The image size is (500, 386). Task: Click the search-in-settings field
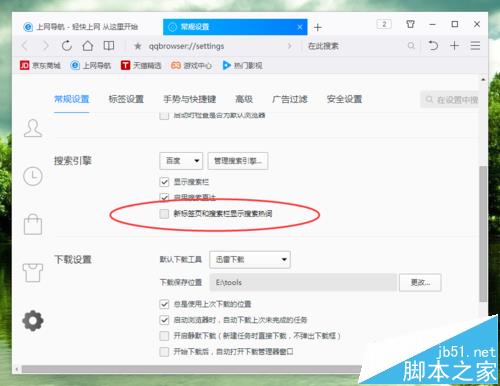pyautogui.click(x=450, y=99)
